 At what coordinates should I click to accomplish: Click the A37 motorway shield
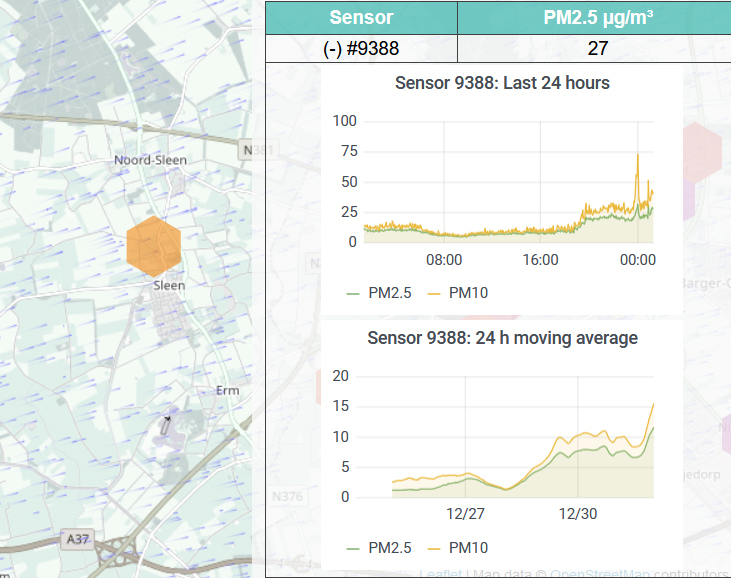coord(77,539)
